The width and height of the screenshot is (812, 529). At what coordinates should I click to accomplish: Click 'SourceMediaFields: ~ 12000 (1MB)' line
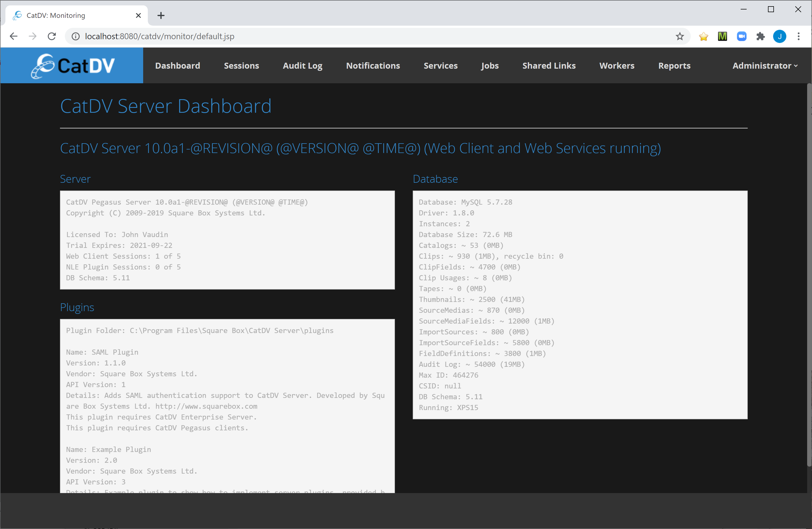(486, 321)
